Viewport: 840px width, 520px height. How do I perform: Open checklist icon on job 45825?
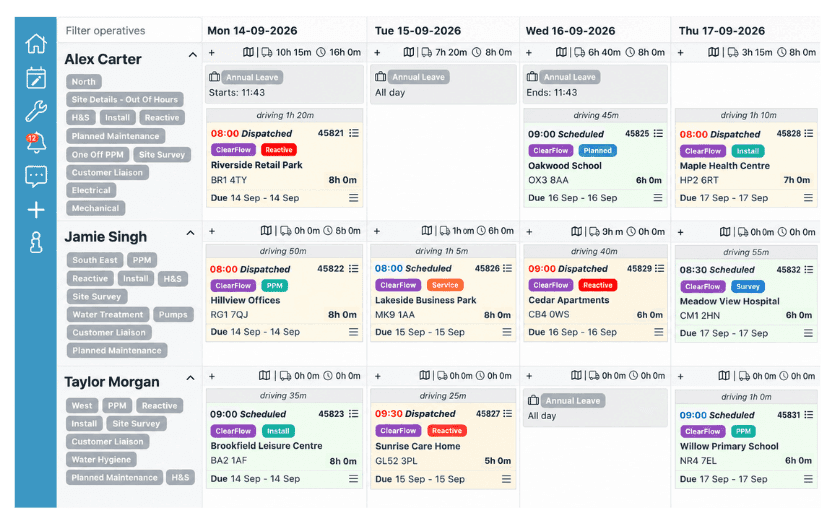click(x=658, y=133)
